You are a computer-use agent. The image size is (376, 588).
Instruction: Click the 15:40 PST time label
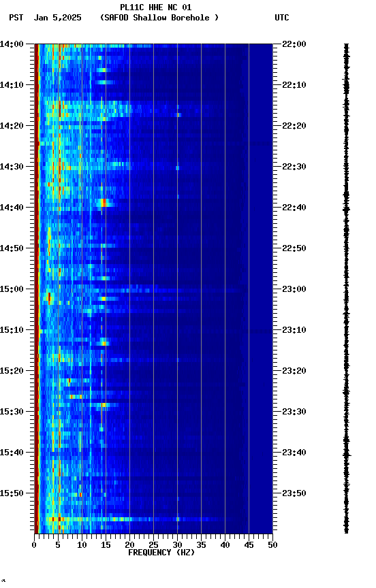click(x=12, y=453)
